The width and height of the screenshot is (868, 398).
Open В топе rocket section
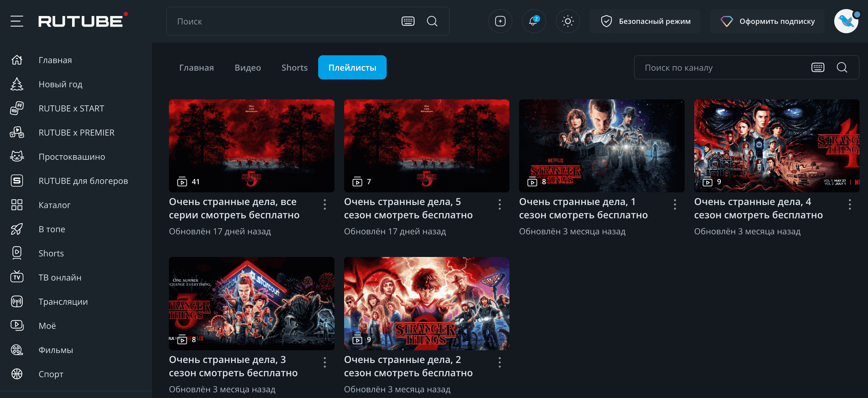click(x=52, y=229)
